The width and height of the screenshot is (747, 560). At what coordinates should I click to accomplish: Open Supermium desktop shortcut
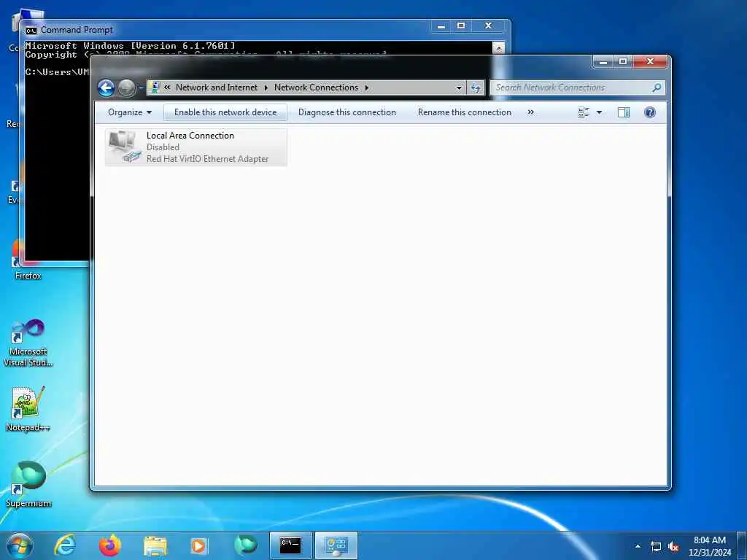pos(28,484)
